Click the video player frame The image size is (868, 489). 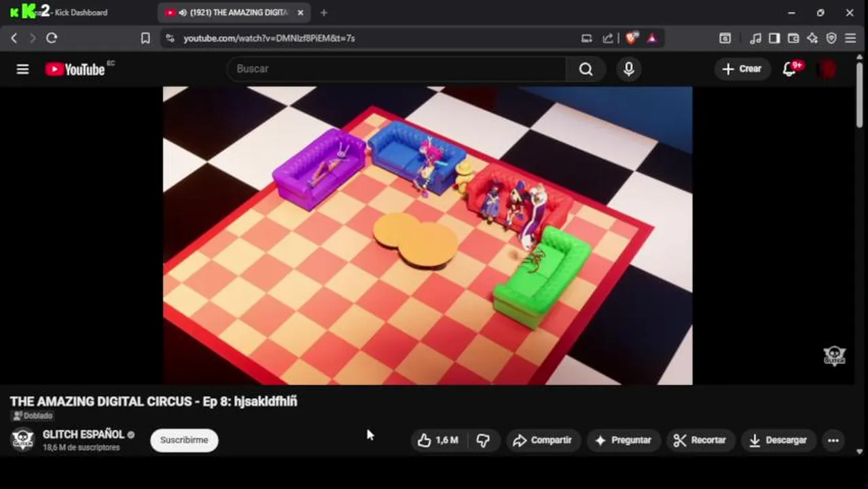[x=427, y=235]
